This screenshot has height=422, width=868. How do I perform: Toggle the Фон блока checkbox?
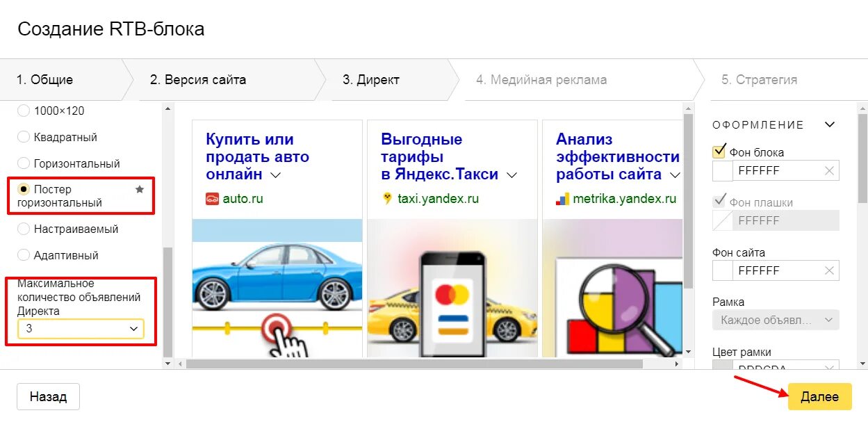[719, 152]
